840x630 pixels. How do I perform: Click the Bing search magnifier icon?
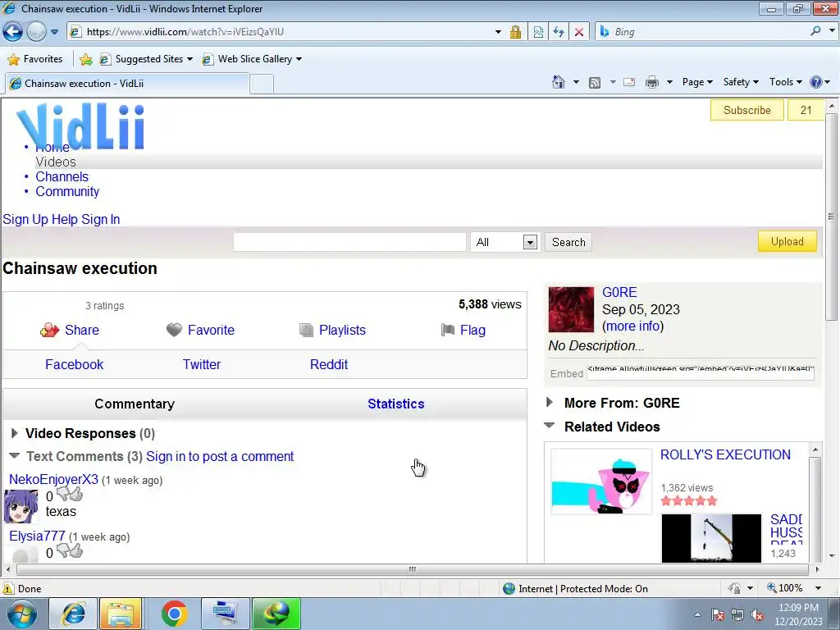pos(816,32)
